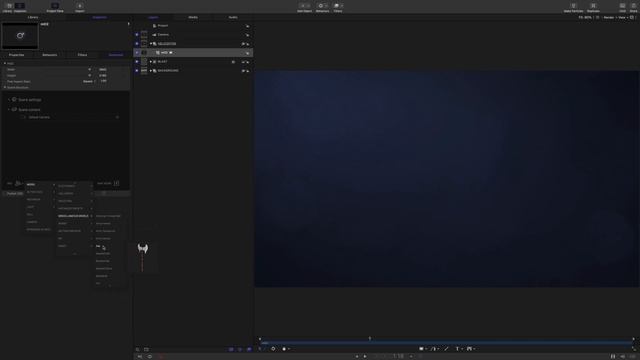Toggle the Inspector toolbar button
The width and height of the screenshot is (640, 360).
[x=20, y=7]
